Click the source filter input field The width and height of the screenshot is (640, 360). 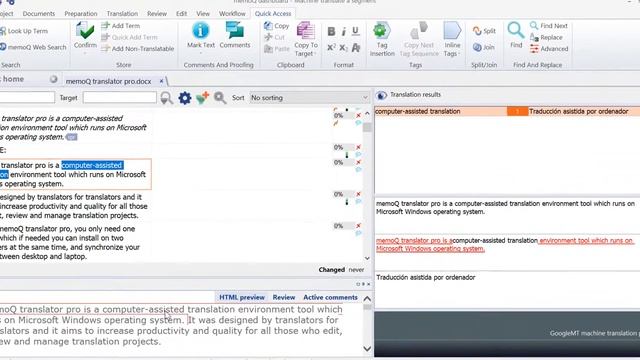coord(27,97)
